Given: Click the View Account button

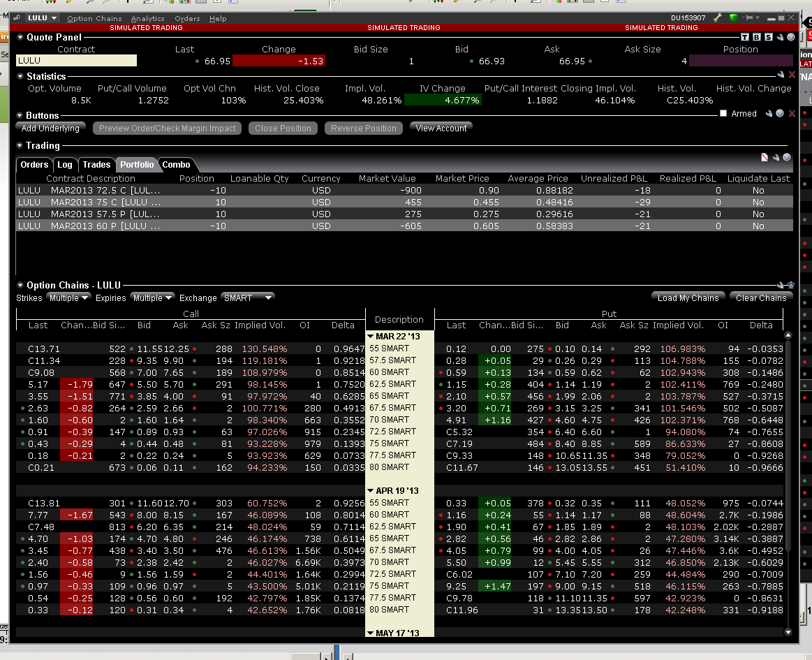Looking at the screenshot, I should pos(441,128).
